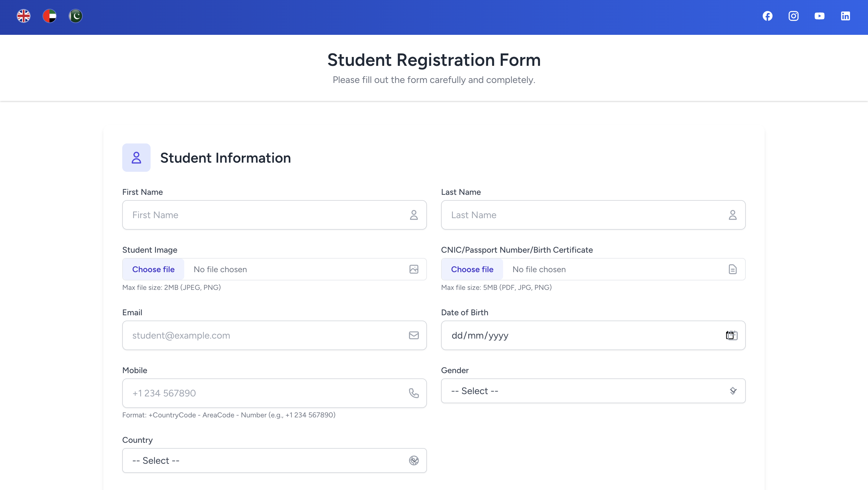
Task: Click the envelope icon in Email field
Action: 414,335
